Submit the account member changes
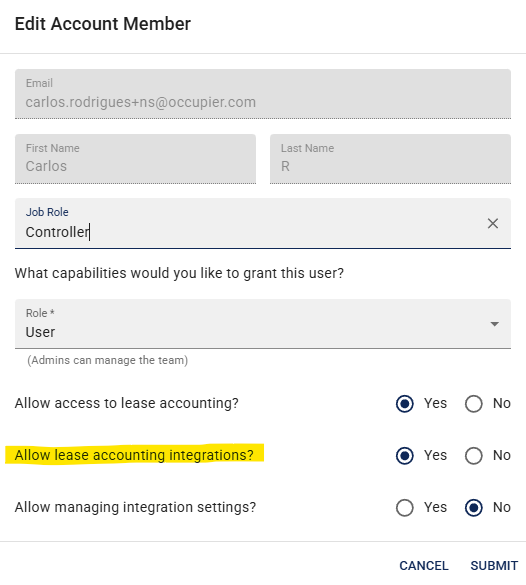This screenshot has height=585, width=526. [x=494, y=566]
